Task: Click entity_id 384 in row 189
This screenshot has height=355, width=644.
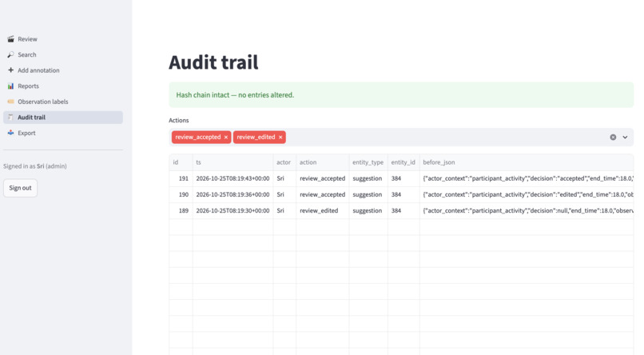Action: pyautogui.click(x=403, y=210)
